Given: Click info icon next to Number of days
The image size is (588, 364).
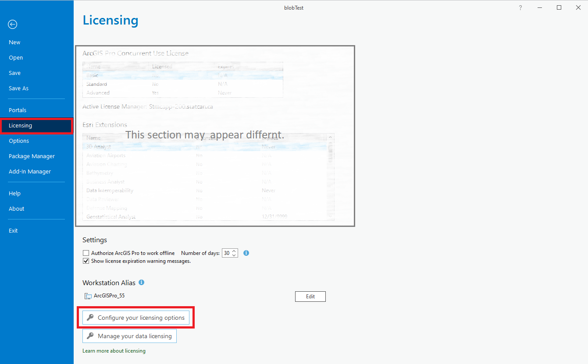Looking at the screenshot, I should click(246, 253).
